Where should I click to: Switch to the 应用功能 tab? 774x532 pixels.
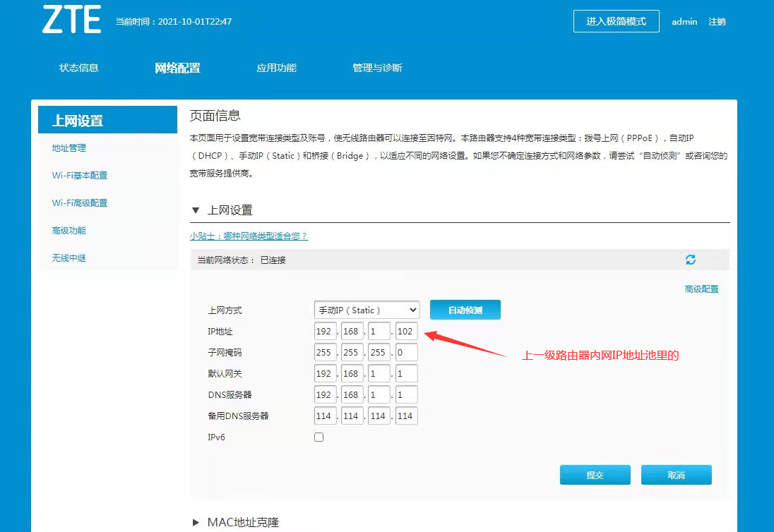click(277, 68)
